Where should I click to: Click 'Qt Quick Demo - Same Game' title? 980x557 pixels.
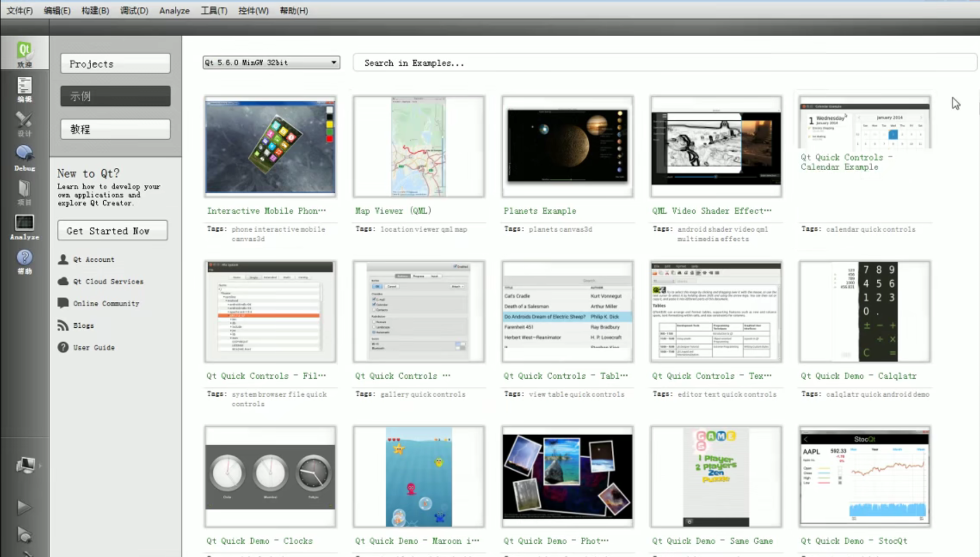tap(712, 541)
